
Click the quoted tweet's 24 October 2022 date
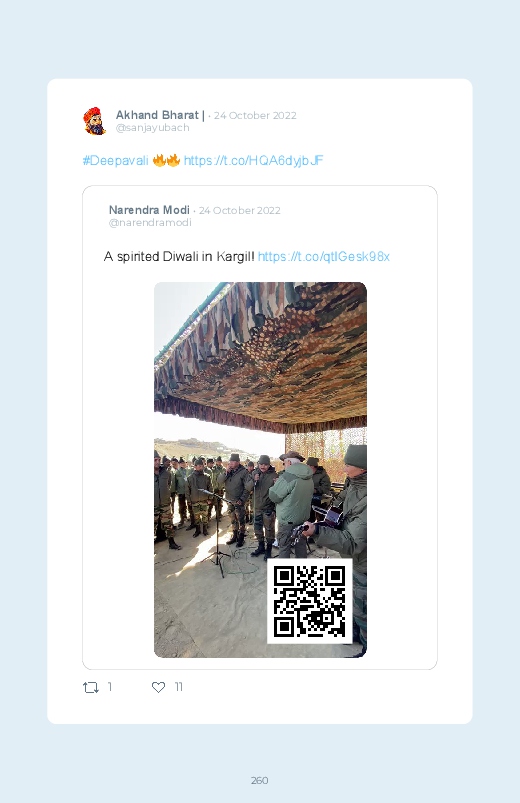[239, 210]
